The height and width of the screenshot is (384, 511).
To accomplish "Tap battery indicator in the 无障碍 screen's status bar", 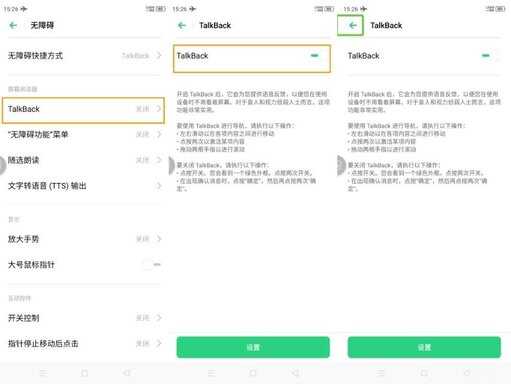I will 161,9.
